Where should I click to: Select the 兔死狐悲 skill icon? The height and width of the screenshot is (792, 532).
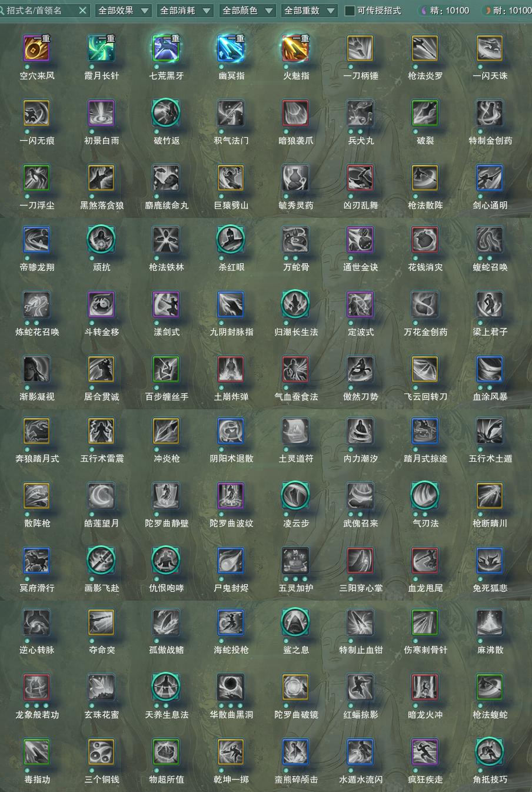point(490,560)
